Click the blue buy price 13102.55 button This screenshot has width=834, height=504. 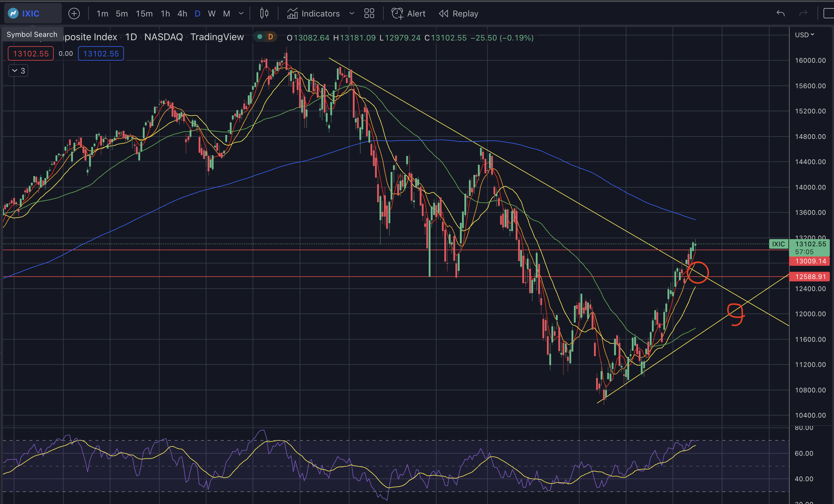coord(101,53)
